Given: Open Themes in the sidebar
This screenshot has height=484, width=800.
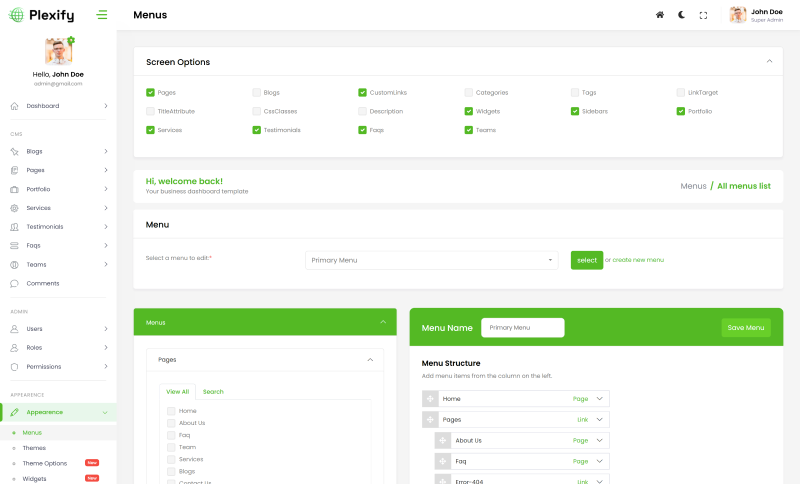Looking at the screenshot, I should 34,448.
